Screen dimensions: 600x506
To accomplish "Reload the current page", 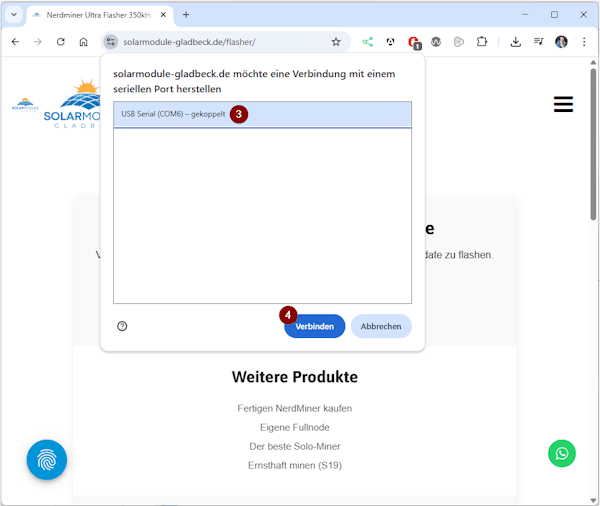I will 60,42.
